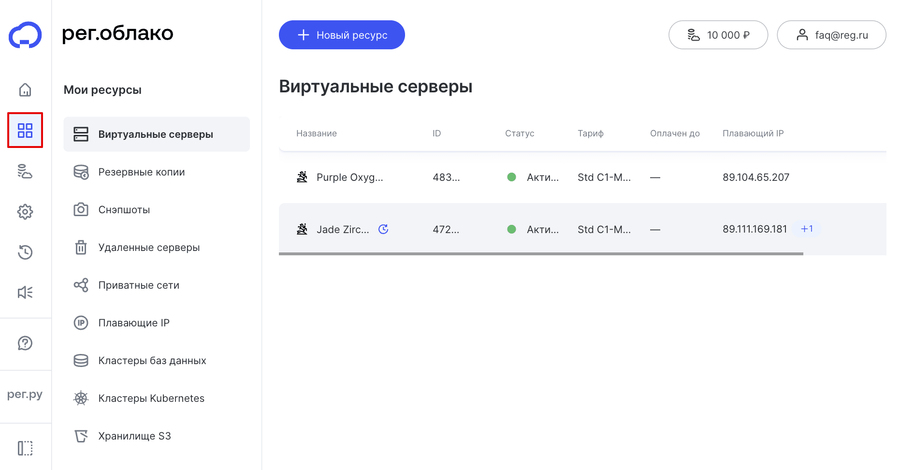Open the 10 000 ₽ balance button
900x470 pixels.
(718, 35)
